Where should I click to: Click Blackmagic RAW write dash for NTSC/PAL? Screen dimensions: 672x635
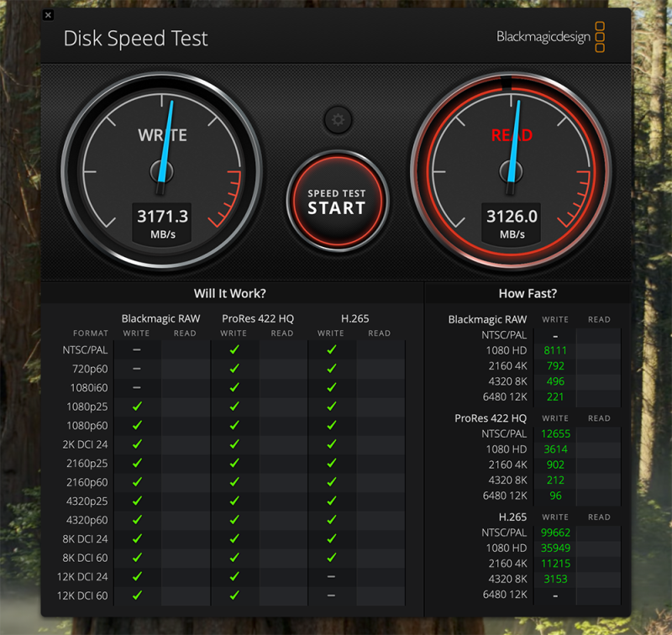coord(137,349)
